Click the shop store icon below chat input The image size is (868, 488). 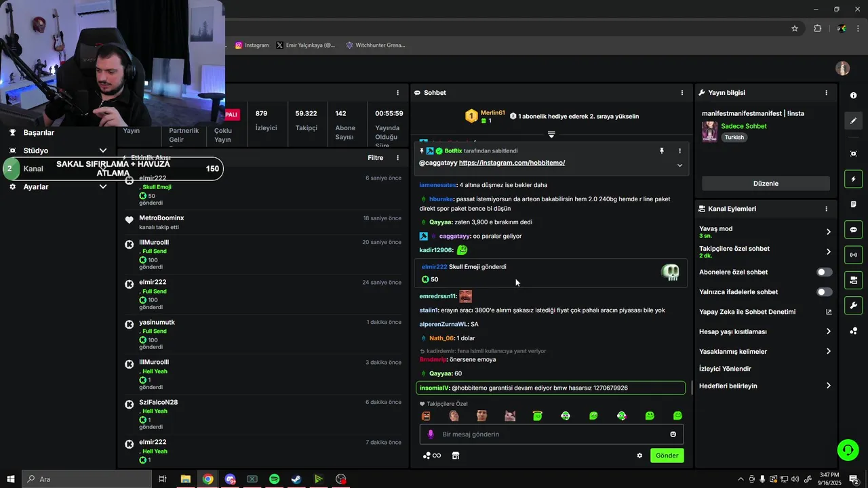pos(456,455)
